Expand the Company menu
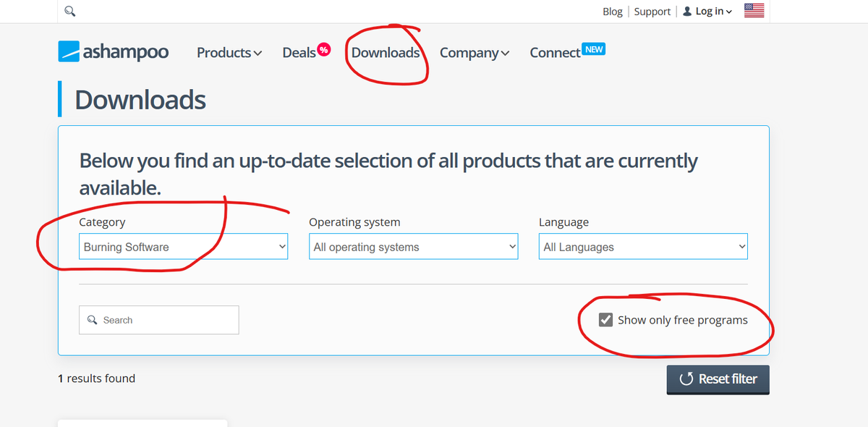This screenshot has height=427, width=868. coord(475,53)
